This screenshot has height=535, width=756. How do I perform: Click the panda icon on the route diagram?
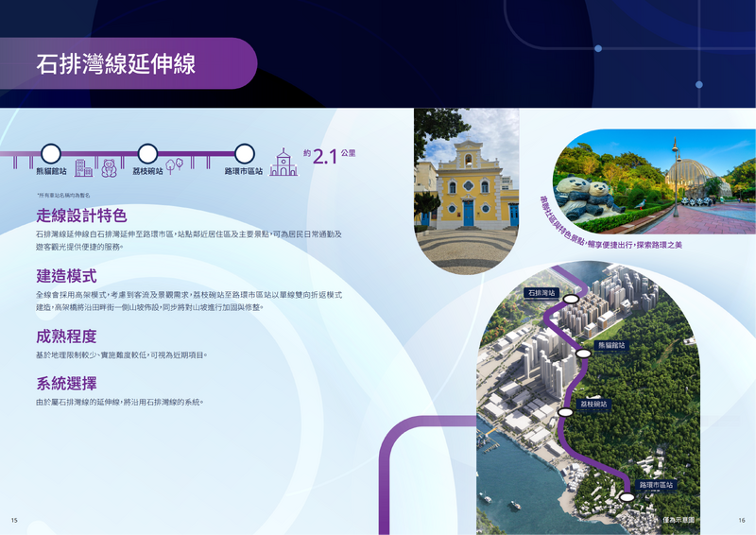[x=109, y=167]
